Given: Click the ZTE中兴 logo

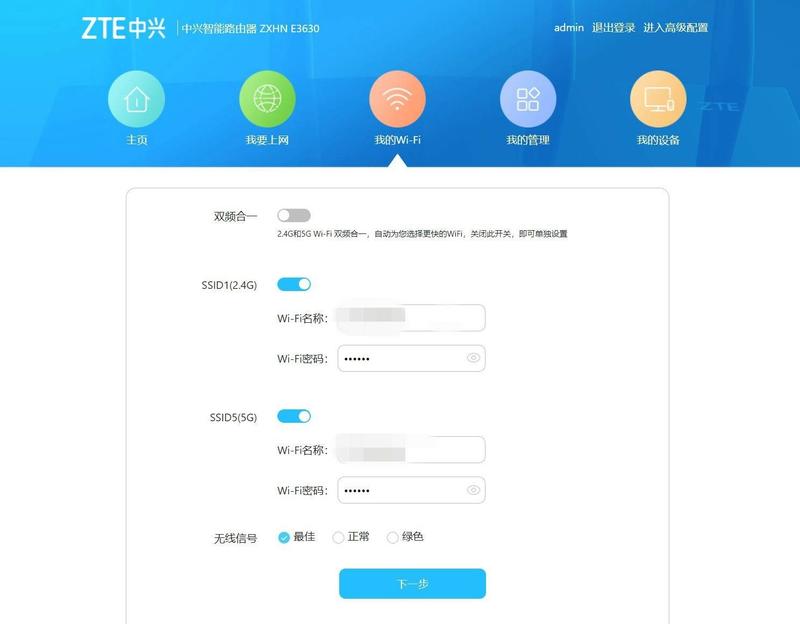Looking at the screenshot, I should [123, 28].
